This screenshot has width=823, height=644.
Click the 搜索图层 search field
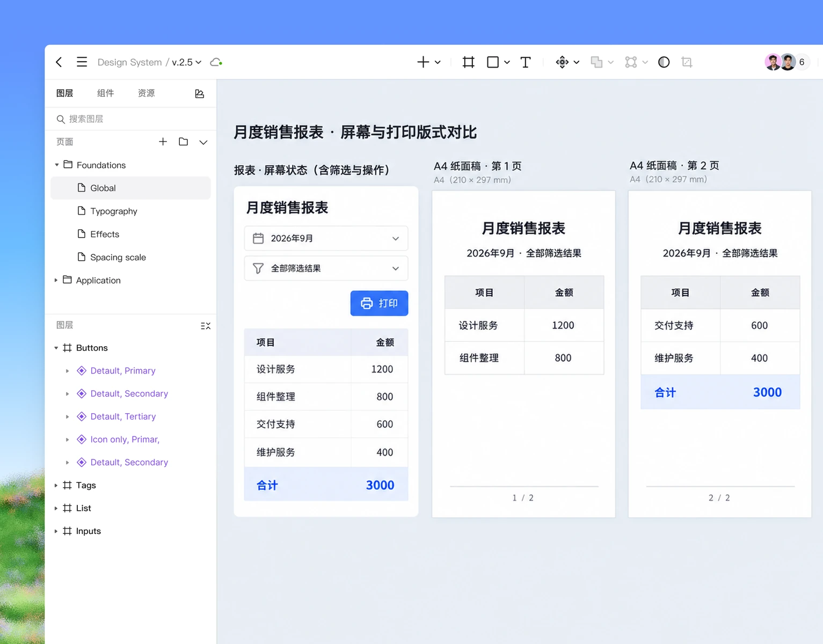pyautogui.click(x=130, y=119)
